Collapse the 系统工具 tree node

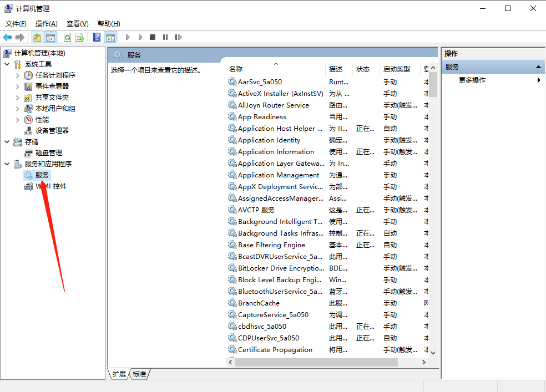[x=8, y=64]
